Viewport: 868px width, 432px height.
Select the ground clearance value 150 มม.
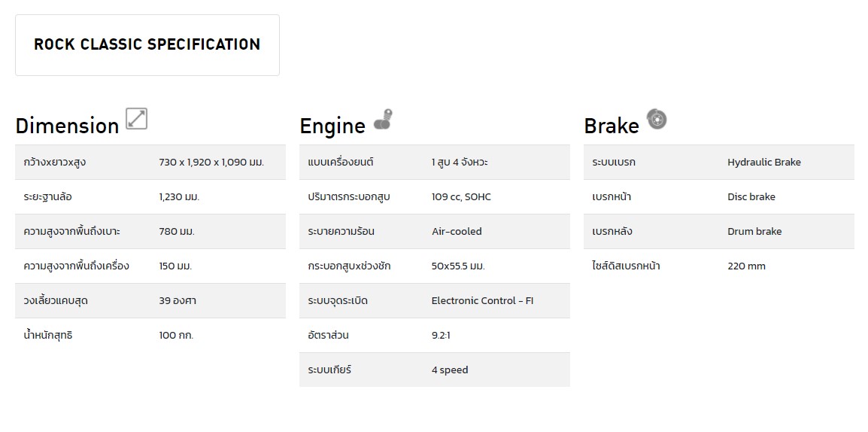point(175,266)
